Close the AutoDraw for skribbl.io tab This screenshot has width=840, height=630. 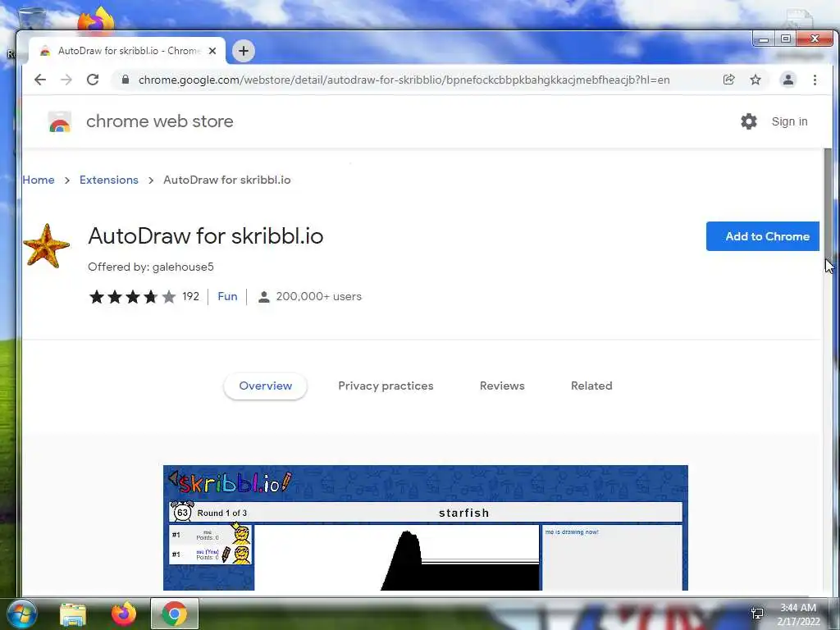212,51
